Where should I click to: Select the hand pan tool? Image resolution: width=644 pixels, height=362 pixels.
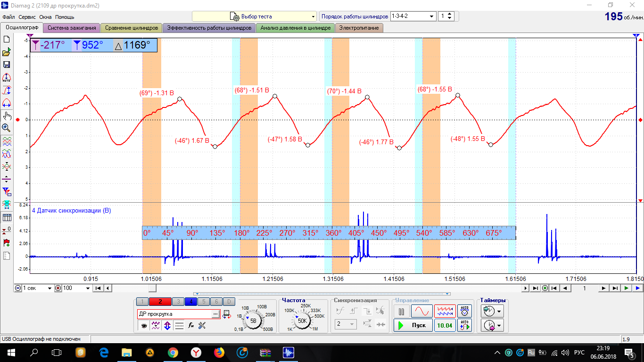7,116
